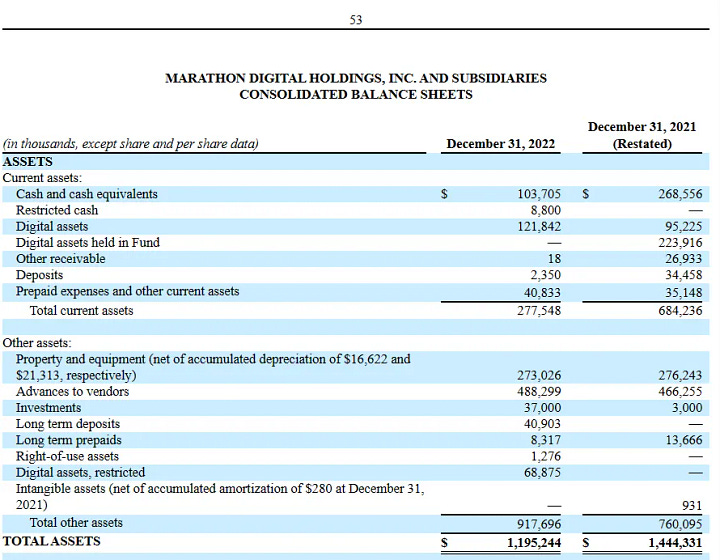Click the 684,236 total value
Viewport: 720px width, 560px height.
[680, 311]
